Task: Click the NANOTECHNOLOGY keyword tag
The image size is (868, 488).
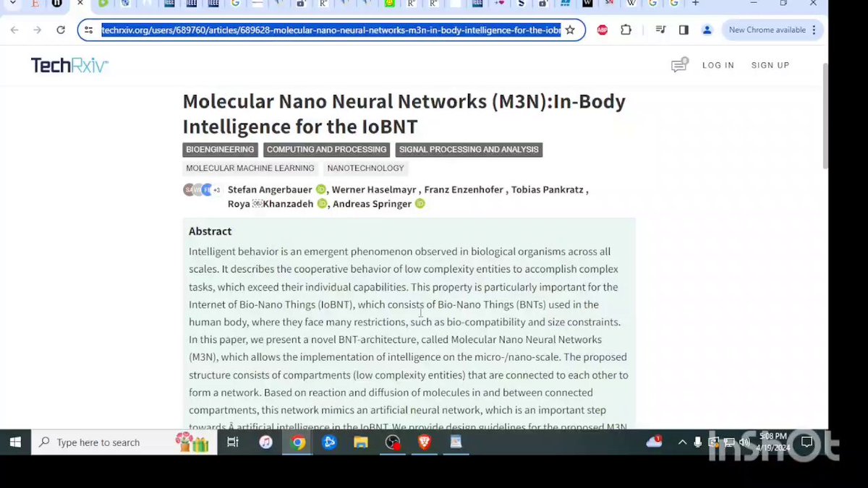Action: pos(365,168)
